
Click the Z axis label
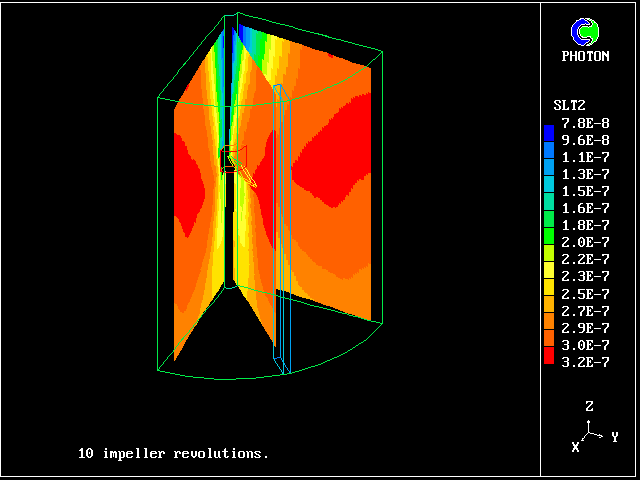pos(590,406)
